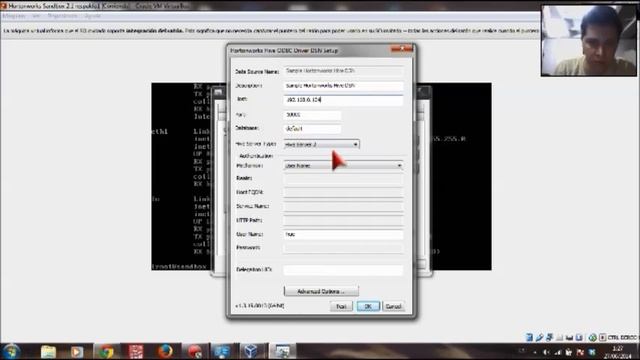
Task: Click the Test button in DSN Setup
Action: tap(341, 306)
